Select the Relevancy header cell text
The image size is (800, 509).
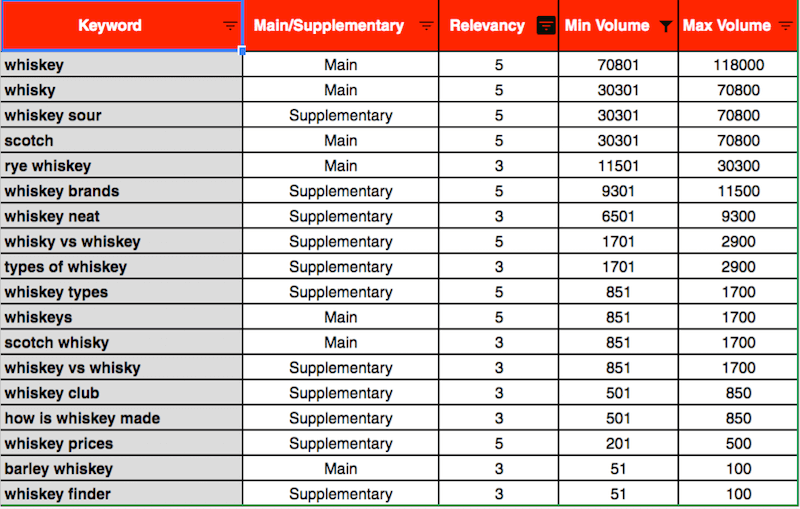pos(487,26)
